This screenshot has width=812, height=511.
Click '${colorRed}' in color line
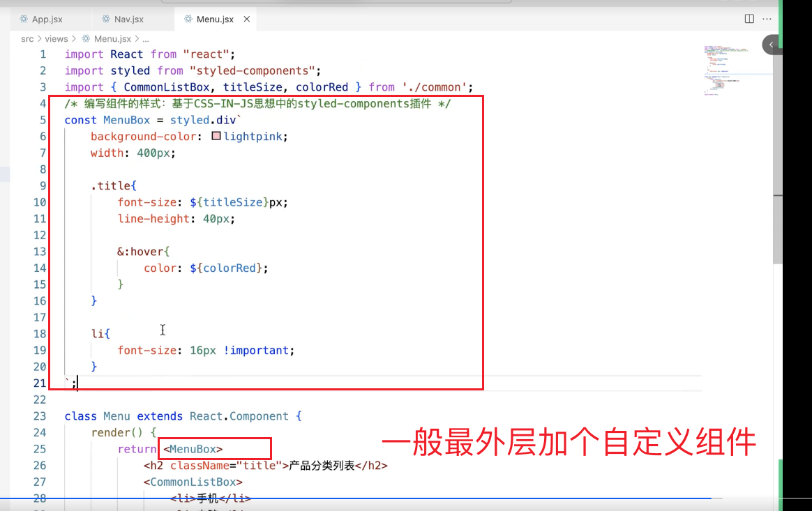click(x=226, y=268)
